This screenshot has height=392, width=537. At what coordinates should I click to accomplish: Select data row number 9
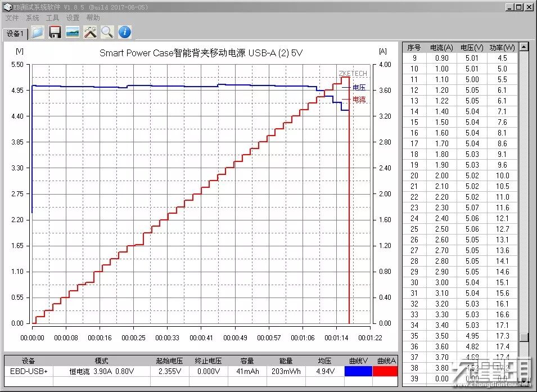pyautogui.click(x=461, y=58)
